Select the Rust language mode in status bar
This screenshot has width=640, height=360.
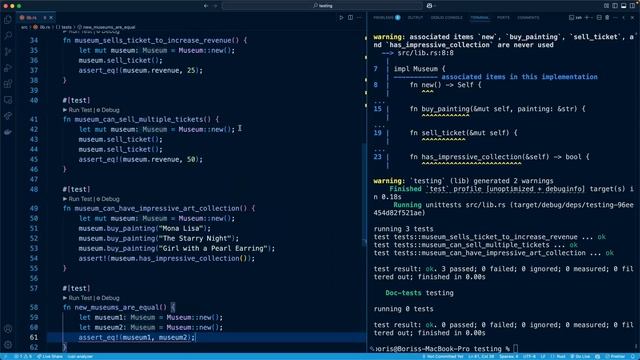point(559,356)
